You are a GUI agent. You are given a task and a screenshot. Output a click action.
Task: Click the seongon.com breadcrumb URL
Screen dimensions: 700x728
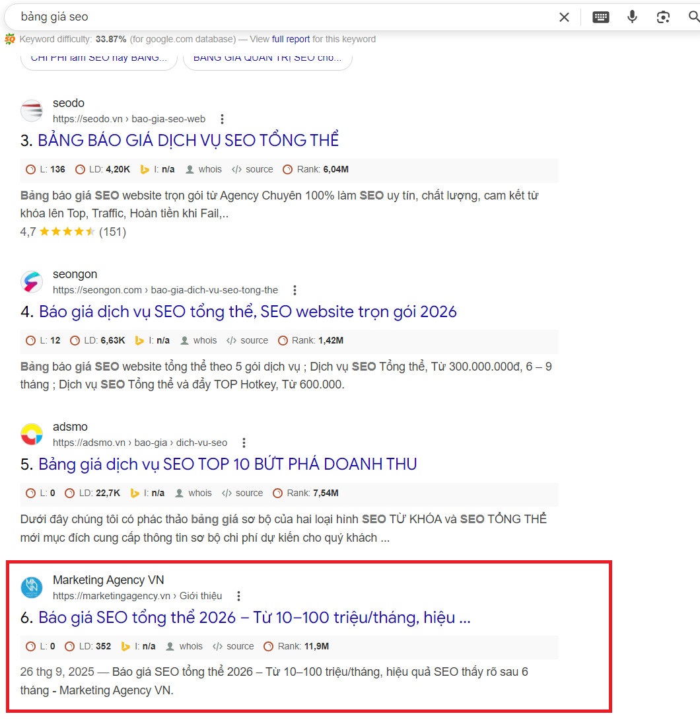click(165, 290)
